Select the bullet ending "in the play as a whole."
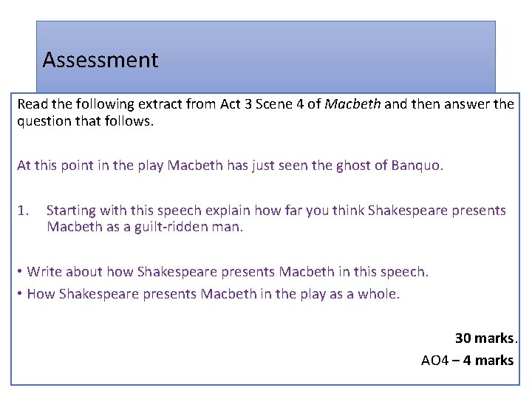Screen dimensions: 532x399 [x=214, y=294]
